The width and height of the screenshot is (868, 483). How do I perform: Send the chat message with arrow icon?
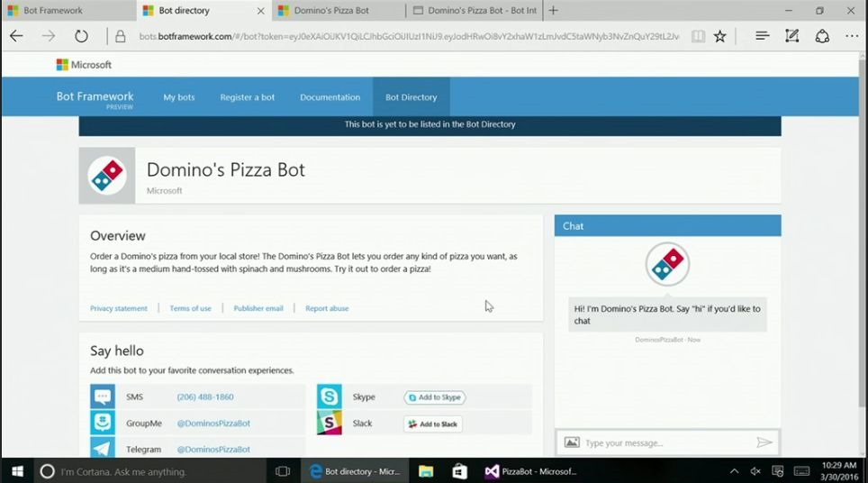coord(764,442)
